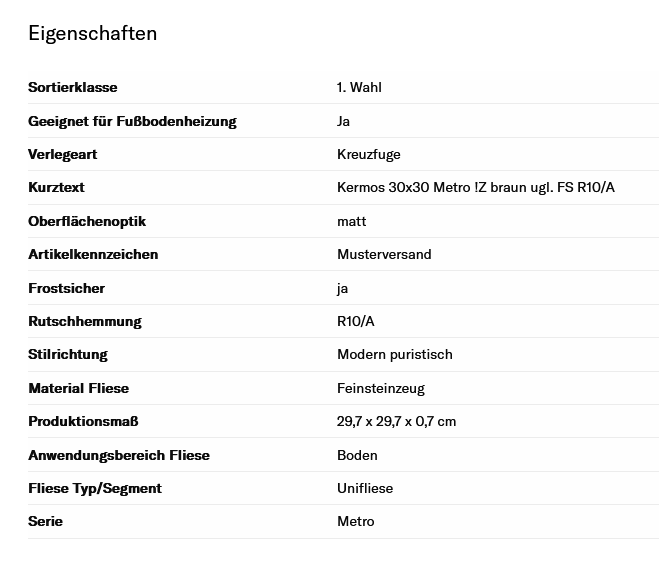Screen dimensions: 659x586
Task: Click the Rutschhemmung label
Action: click(x=85, y=321)
